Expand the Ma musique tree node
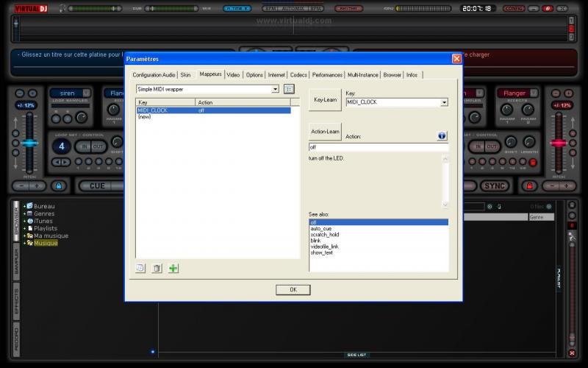 24,236
